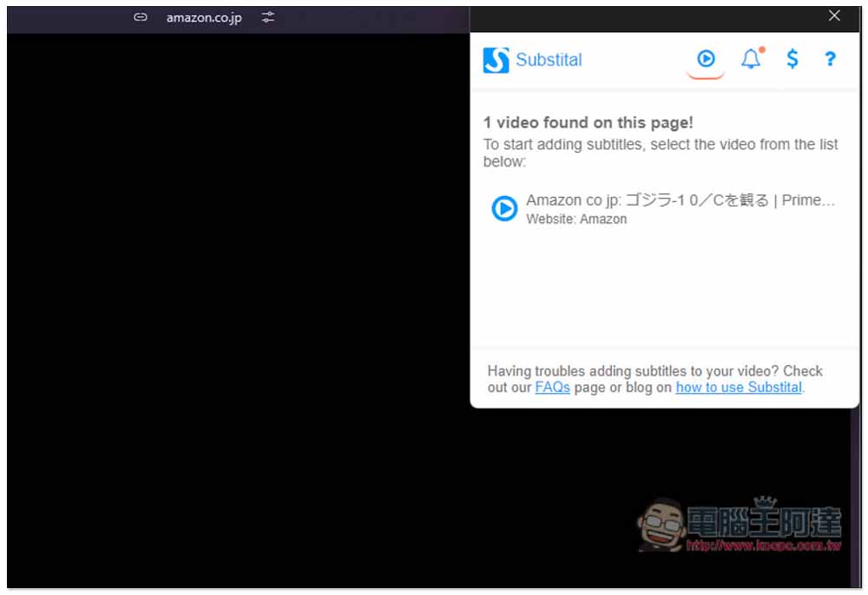Click the play icon beside the Amazon video
868x595 pixels.
tap(504, 208)
